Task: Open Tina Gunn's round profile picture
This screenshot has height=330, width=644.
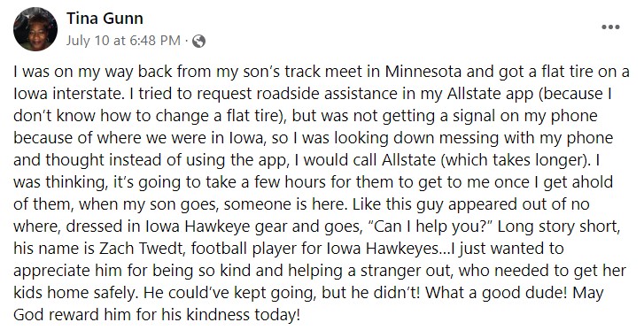Action: click(x=35, y=29)
